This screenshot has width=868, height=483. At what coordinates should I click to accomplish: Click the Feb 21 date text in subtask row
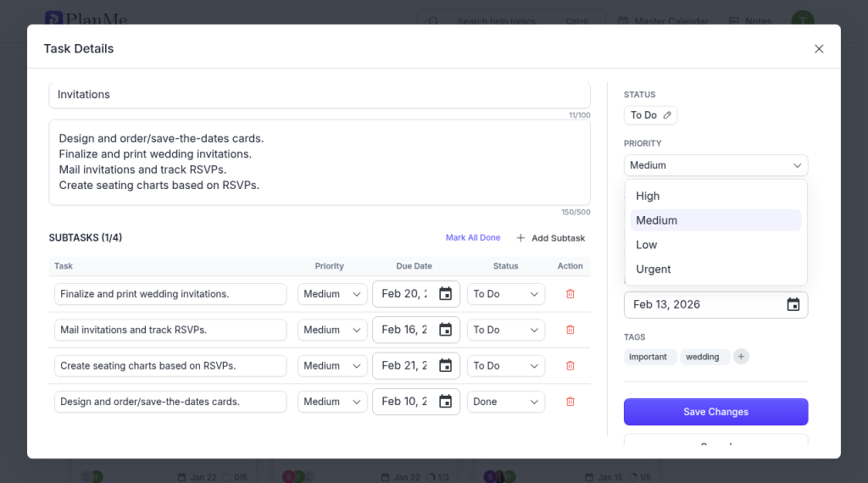coord(404,366)
